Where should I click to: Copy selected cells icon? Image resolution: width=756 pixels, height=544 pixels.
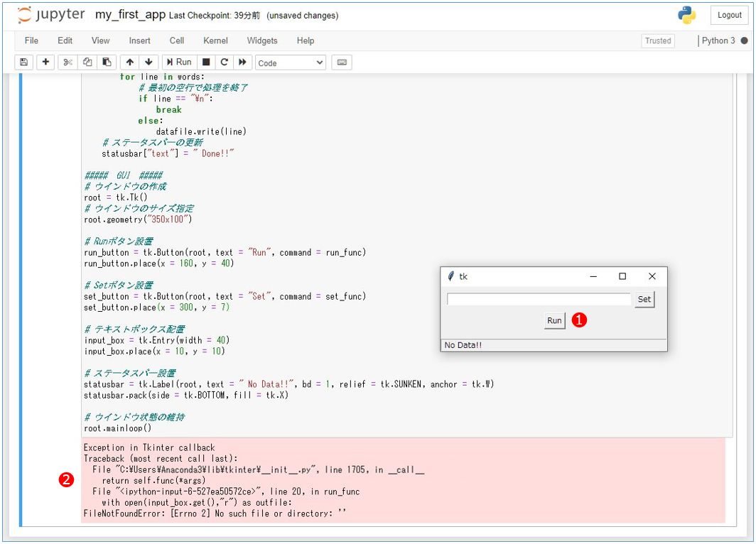tap(87, 62)
